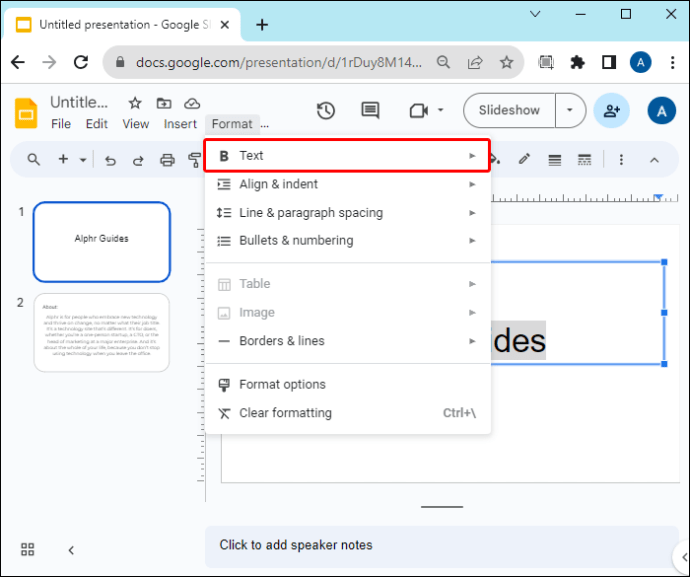Open the Text submenu
The width and height of the screenshot is (690, 577).
(347, 155)
